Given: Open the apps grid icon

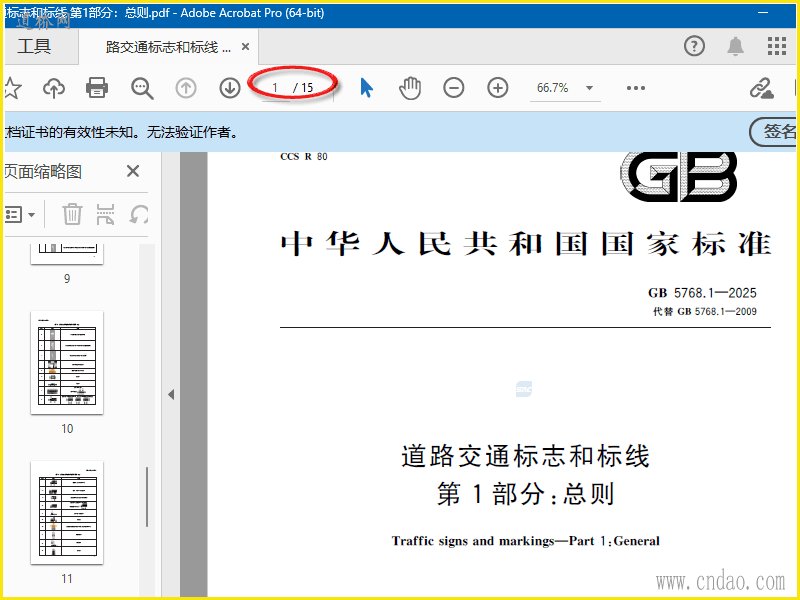Looking at the screenshot, I should pyautogui.click(x=777, y=46).
